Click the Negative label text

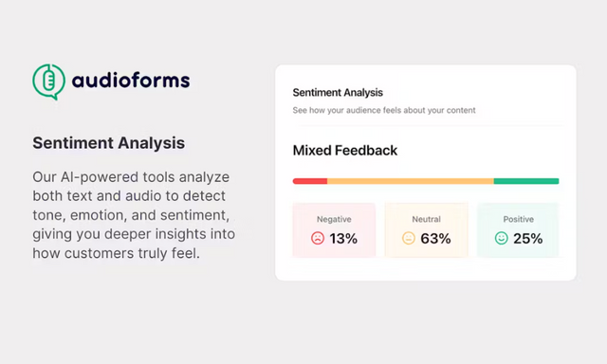tap(334, 219)
